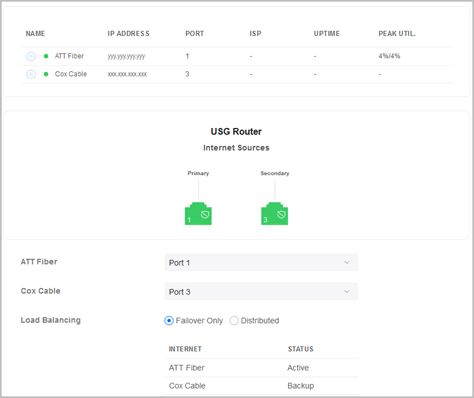Click the ATT Fiber name in top table
The height and width of the screenshot is (398, 474).
click(69, 56)
